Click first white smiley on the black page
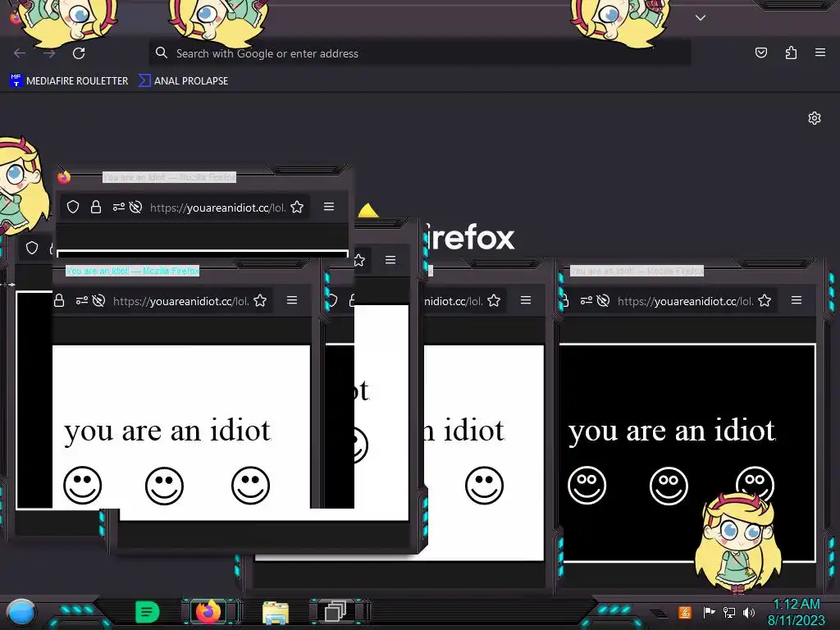Image resolution: width=840 pixels, height=630 pixels. point(587,486)
